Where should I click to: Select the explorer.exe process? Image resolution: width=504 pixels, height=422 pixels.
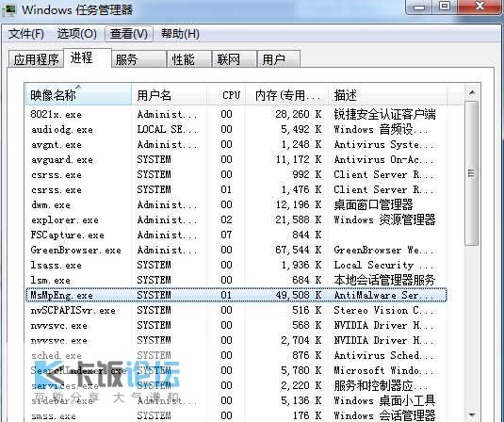click(x=236, y=219)
